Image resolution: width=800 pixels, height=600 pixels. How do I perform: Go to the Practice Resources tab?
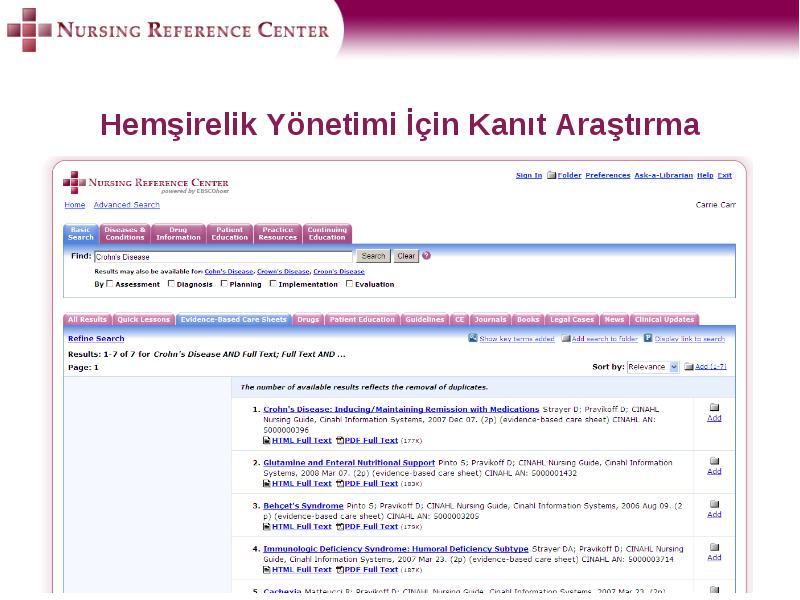tap(278, 234)
